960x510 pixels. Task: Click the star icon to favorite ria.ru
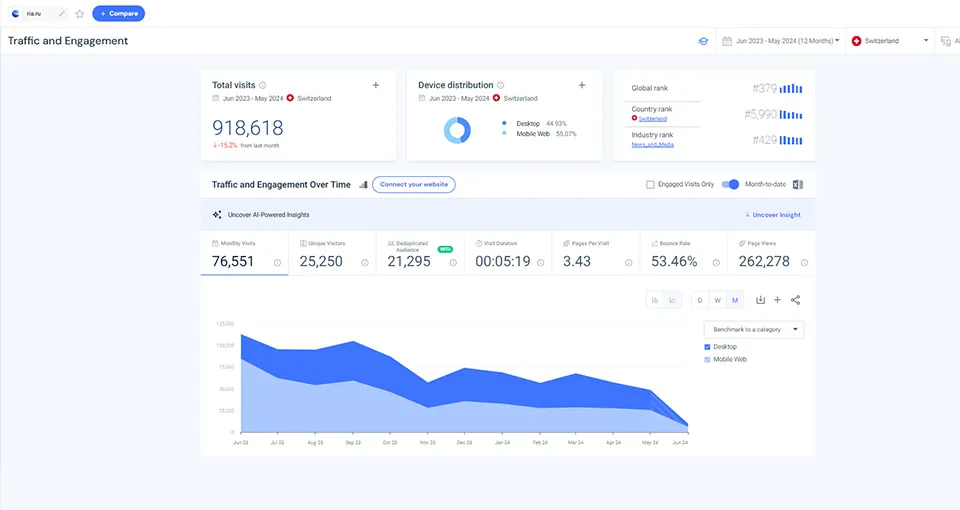pos(80,14)
